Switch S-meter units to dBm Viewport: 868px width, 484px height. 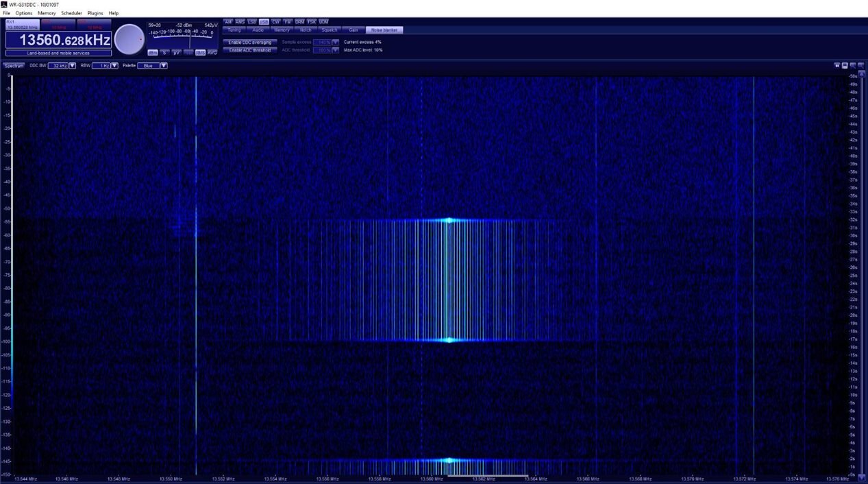[x=153, y=53]
